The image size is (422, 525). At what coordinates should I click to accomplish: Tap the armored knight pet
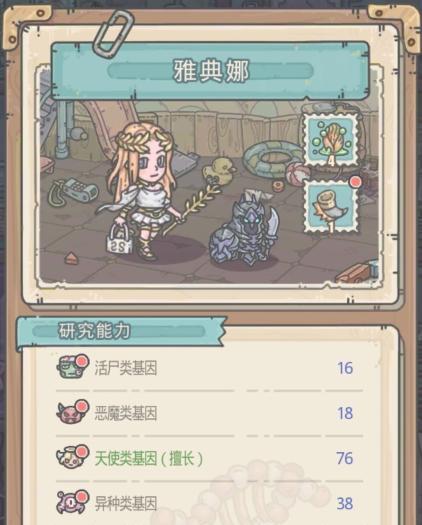point(244,231)
